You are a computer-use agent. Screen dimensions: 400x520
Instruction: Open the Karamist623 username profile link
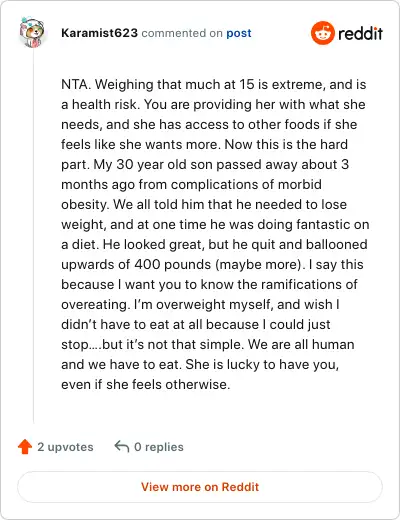pos(99,33)
